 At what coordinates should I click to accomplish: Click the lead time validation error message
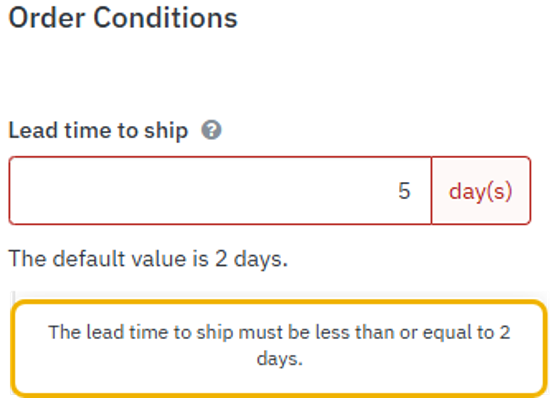[x=279, y=346]
